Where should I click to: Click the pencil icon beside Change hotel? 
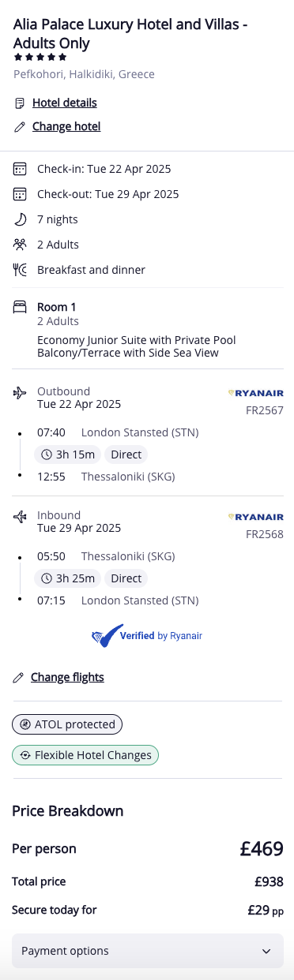point(20,127)
